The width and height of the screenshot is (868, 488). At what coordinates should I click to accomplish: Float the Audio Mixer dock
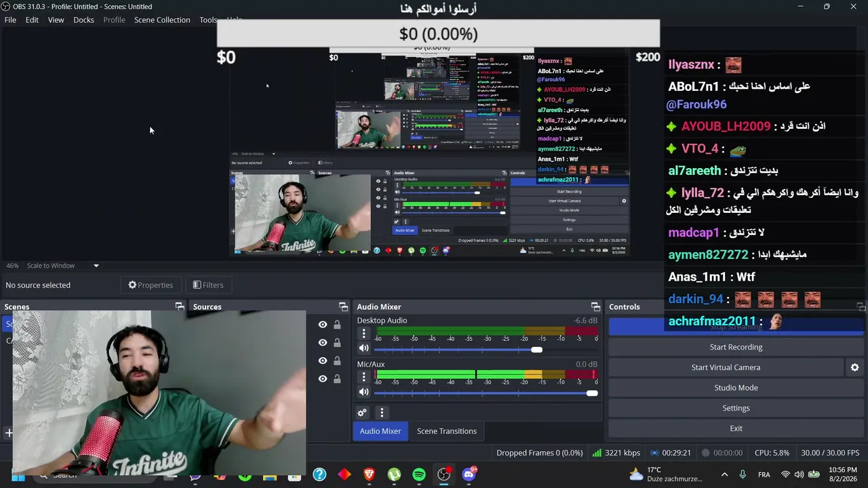[595, 307]
